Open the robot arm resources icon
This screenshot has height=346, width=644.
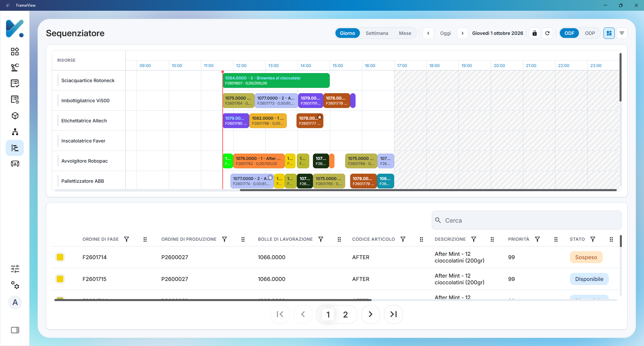15,67
